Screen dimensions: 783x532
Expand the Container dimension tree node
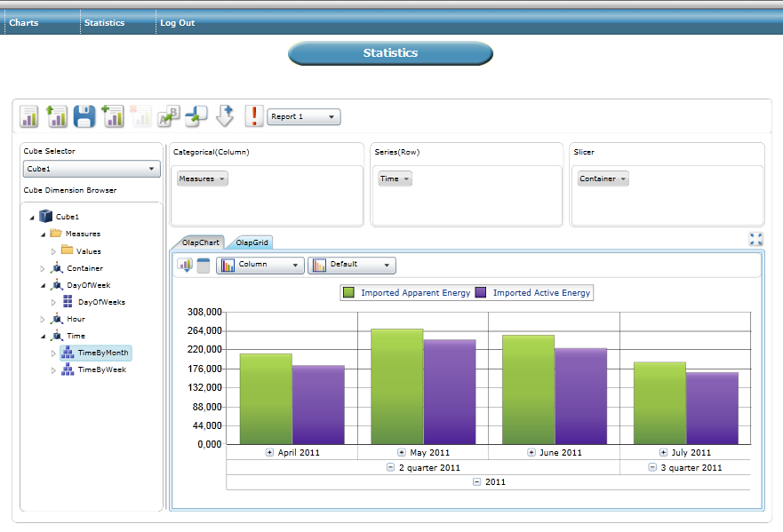coord(42,268)
